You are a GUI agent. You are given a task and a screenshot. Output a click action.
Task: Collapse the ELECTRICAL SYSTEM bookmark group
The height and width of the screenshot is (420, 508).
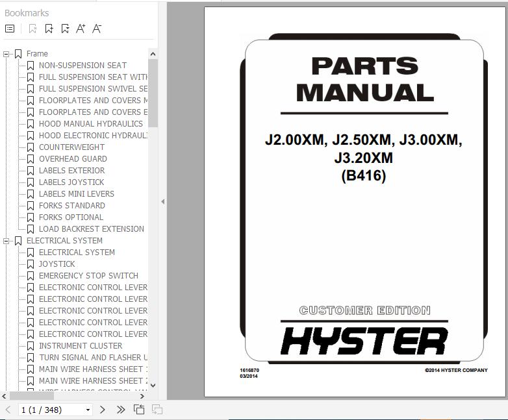click(x=6, y=241)
